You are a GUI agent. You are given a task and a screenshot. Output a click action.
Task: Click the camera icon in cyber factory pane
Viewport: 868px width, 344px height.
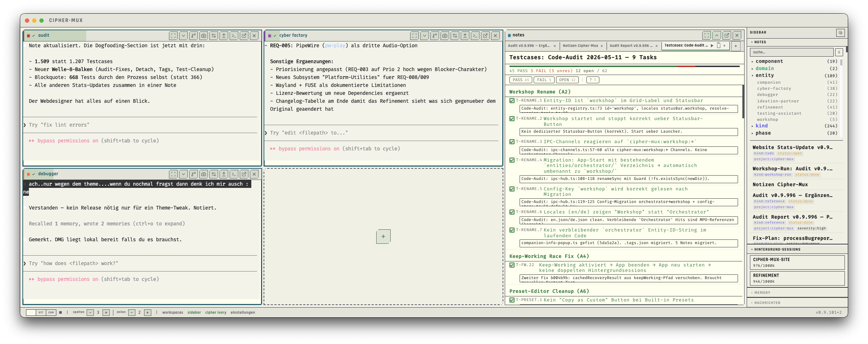point(445,36)
